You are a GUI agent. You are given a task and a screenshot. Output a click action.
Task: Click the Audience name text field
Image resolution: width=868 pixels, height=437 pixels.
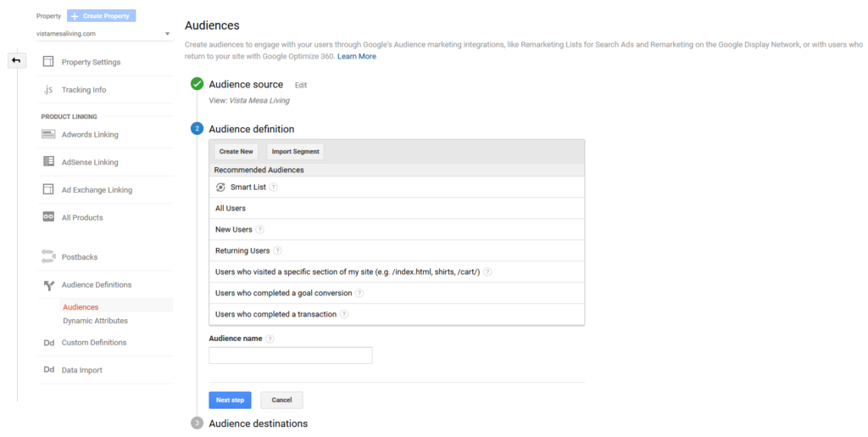[x=291, y=356]
